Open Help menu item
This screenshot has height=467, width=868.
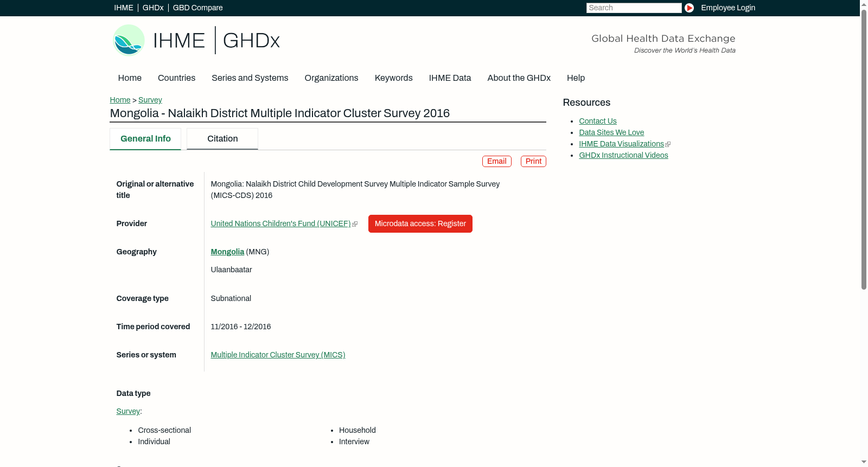576,78
